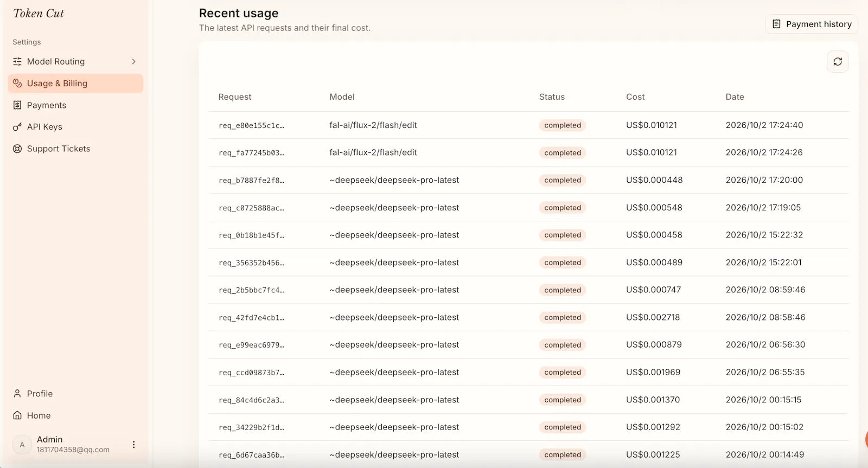Click the Cost column header
The height and width of the screenshot is (468, 868).
pos(635,97)
